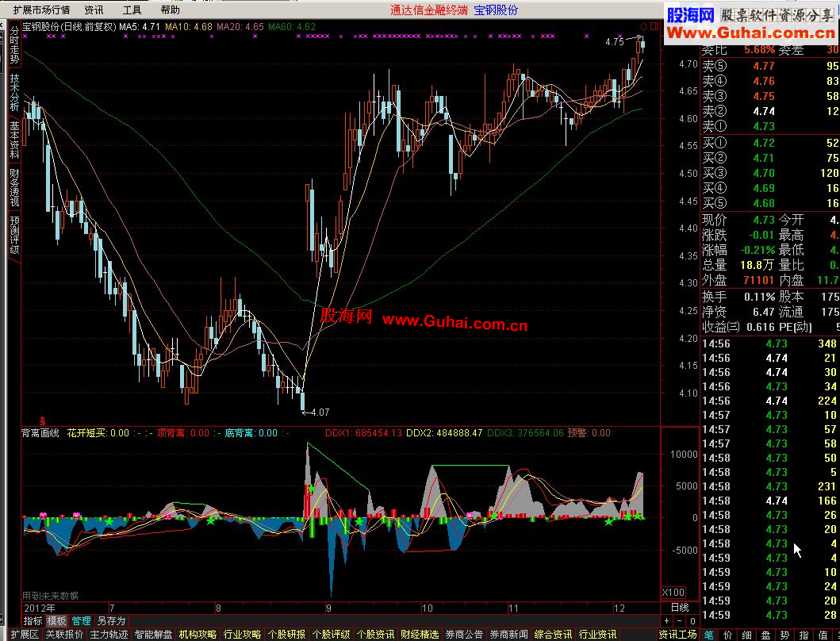Open the 财经精选 bottom tab

420,635
